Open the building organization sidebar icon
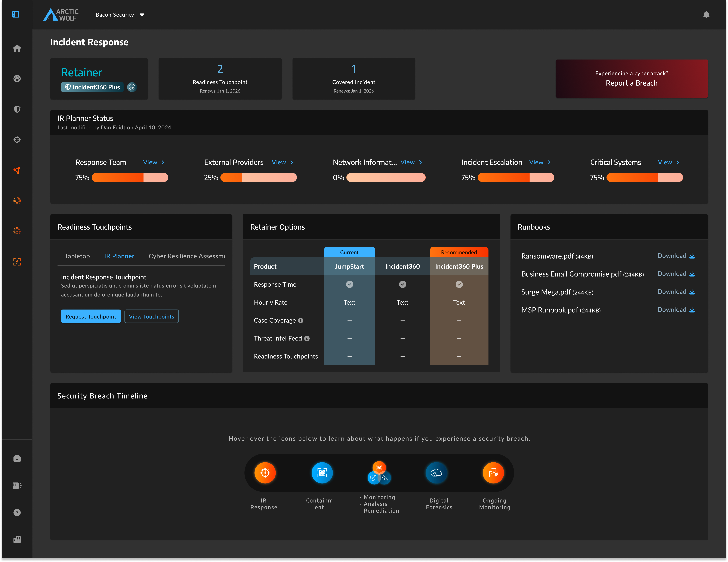728x562 pixels. [17, 540]
